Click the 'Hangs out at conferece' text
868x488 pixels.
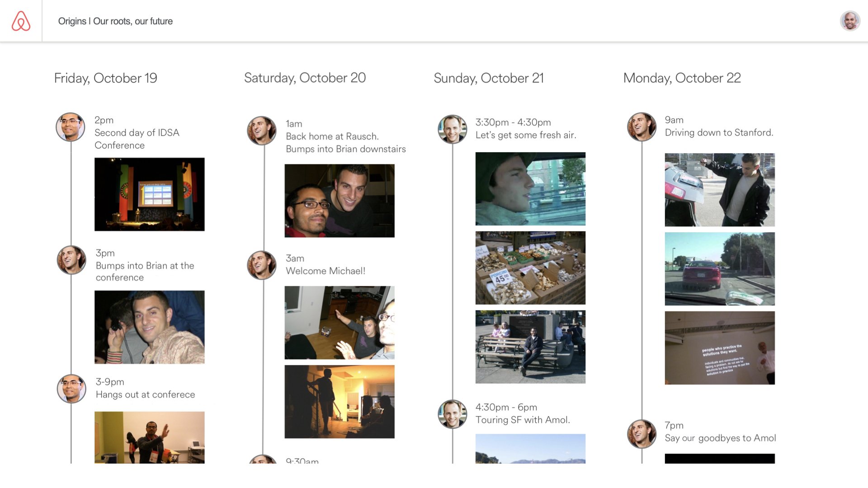tap(145, 394)
